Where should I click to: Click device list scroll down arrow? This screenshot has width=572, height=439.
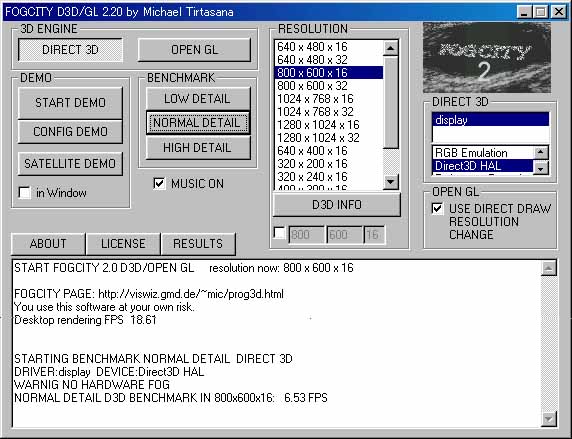[541, 167]
